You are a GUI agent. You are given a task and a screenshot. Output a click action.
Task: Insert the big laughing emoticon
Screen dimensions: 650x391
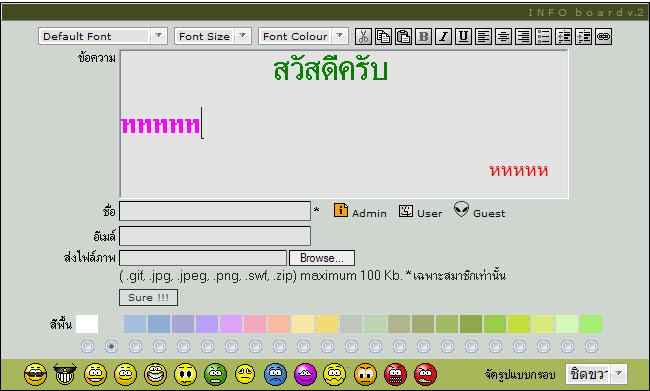[155, 374]
